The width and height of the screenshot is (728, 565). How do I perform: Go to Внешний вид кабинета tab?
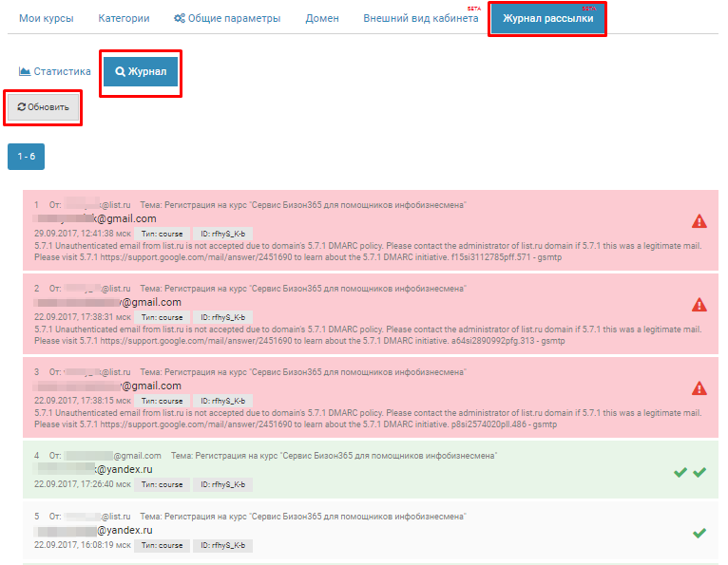click(420, 19)
